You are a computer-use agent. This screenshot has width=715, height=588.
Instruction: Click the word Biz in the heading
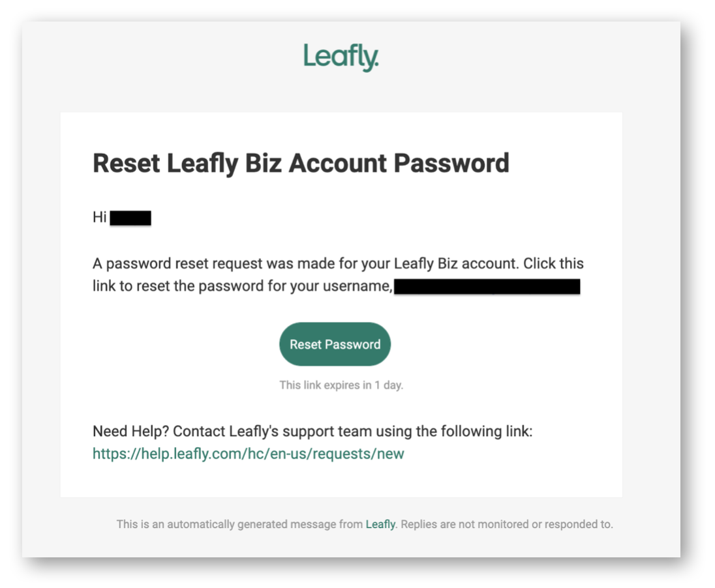(263, 163)
